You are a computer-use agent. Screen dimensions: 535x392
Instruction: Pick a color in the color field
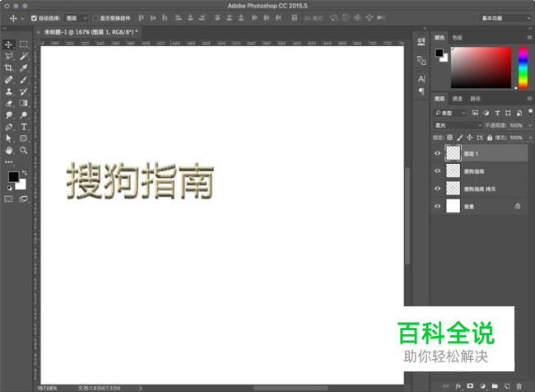pyautogui.click(x=481, y=68)
